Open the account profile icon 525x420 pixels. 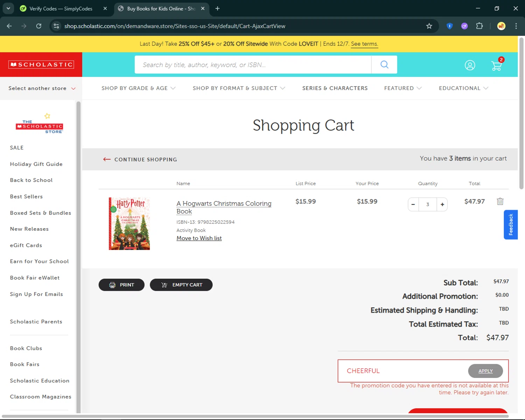click(x=470, y=65)
